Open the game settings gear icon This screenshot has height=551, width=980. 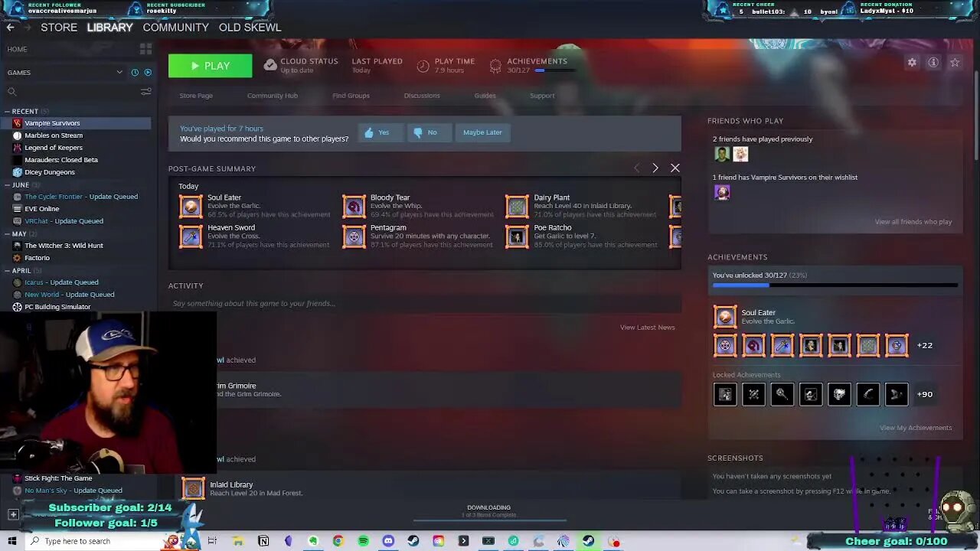912,63
